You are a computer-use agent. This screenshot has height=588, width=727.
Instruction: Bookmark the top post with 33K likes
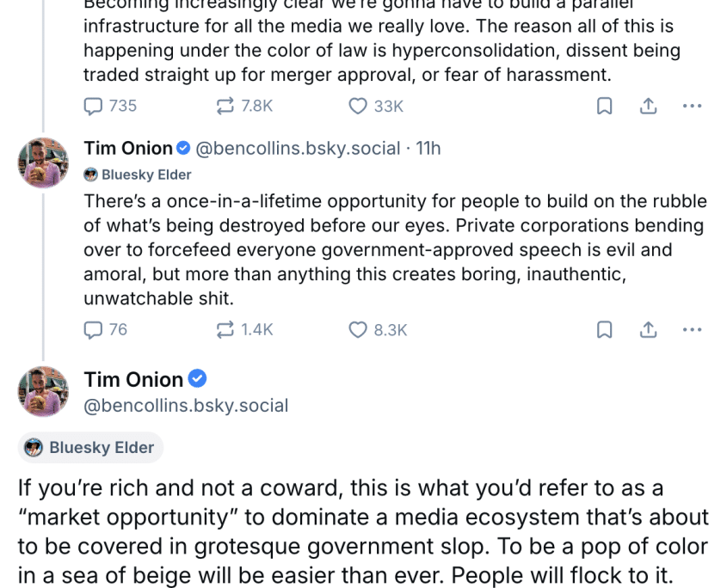605,106
